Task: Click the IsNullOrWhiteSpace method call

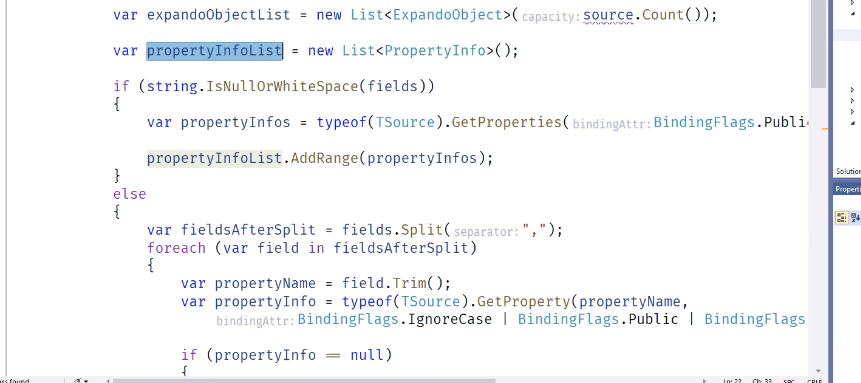Action: pos(282,86)
